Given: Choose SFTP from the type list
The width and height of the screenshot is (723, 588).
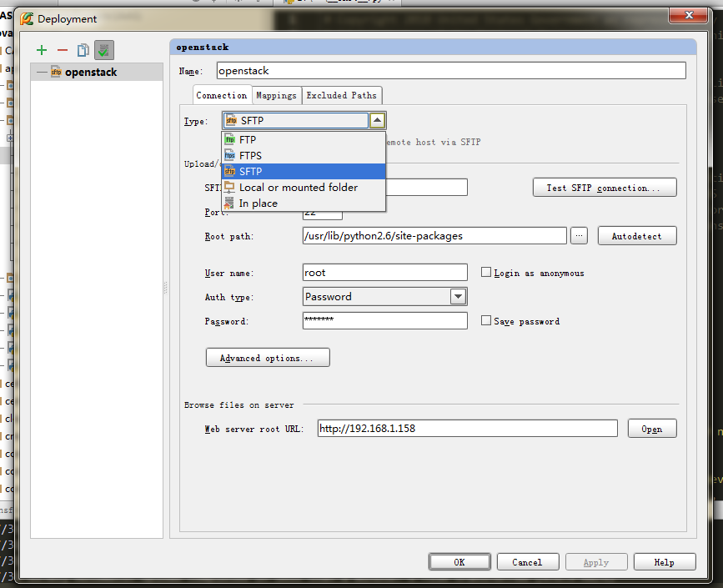Looking at the screenshot, I should tap(304, 172).
